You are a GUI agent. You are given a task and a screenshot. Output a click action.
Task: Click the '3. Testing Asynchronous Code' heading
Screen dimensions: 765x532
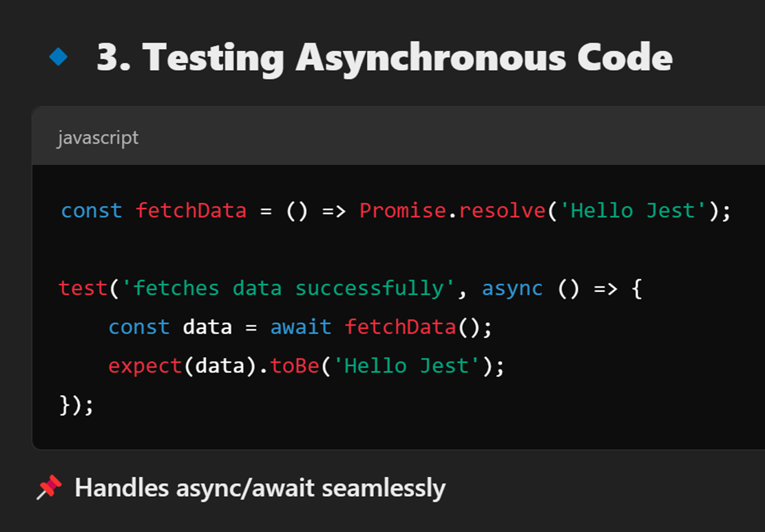pos(384,58)
